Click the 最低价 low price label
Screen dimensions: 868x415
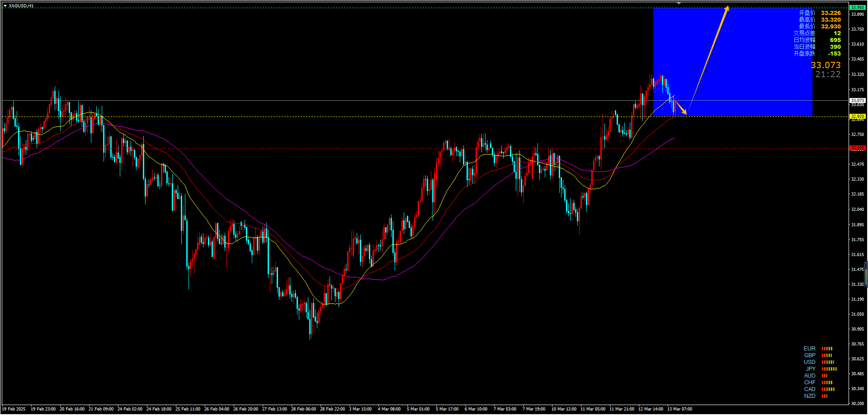tap(807, 27)
